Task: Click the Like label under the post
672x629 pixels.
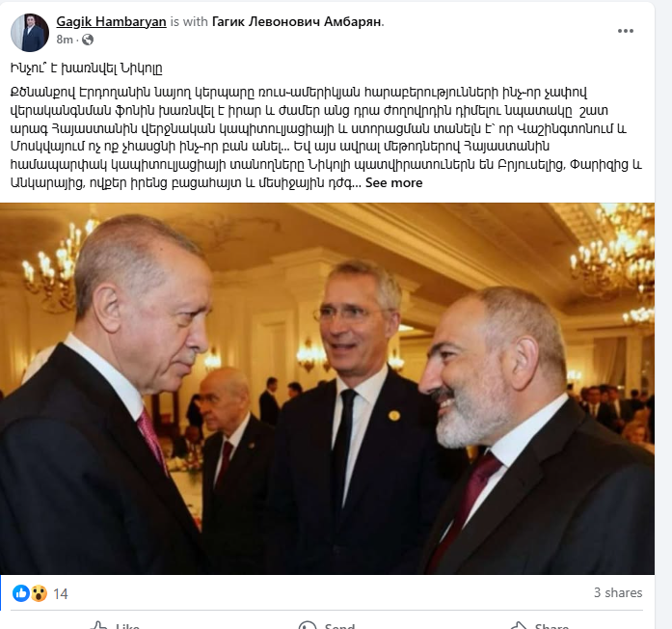Action: coord(127,626)
